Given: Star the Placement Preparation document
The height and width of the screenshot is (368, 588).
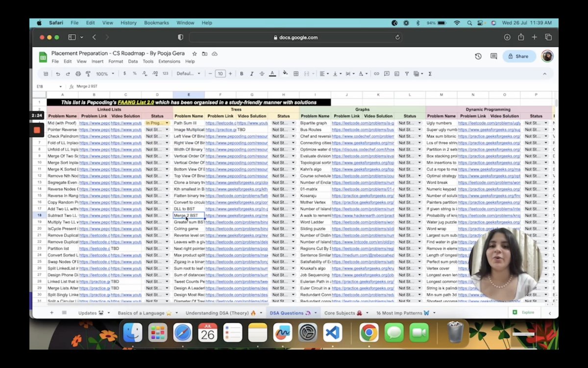Looking at the screenshot, I should click(195, 53).
